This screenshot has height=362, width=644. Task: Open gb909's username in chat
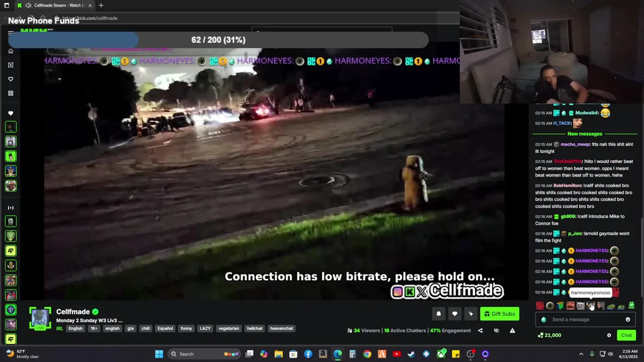(568, 217)
